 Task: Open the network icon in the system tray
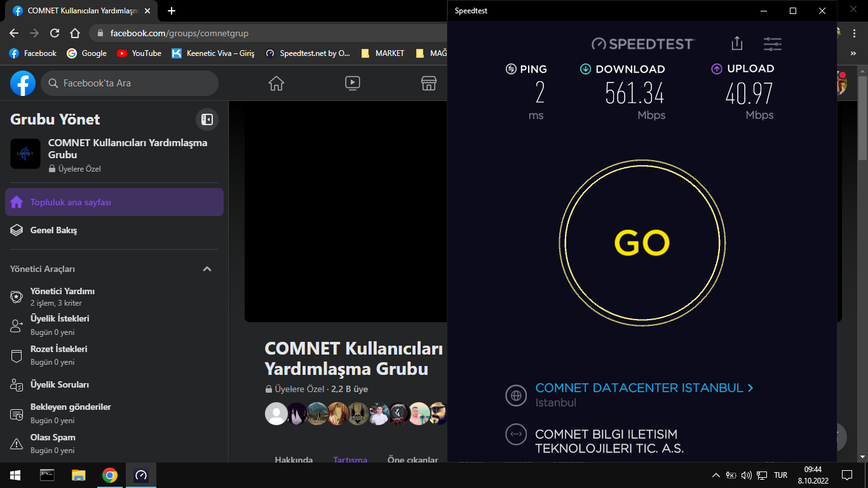(x=762, y=475)
